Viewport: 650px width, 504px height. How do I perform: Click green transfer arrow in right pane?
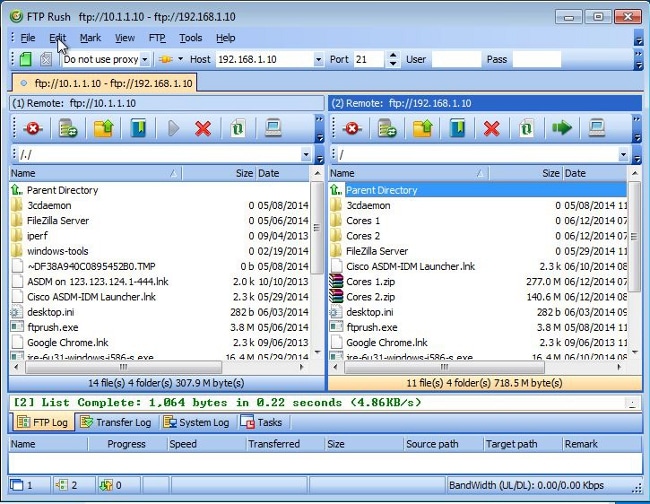coord(562,128)
